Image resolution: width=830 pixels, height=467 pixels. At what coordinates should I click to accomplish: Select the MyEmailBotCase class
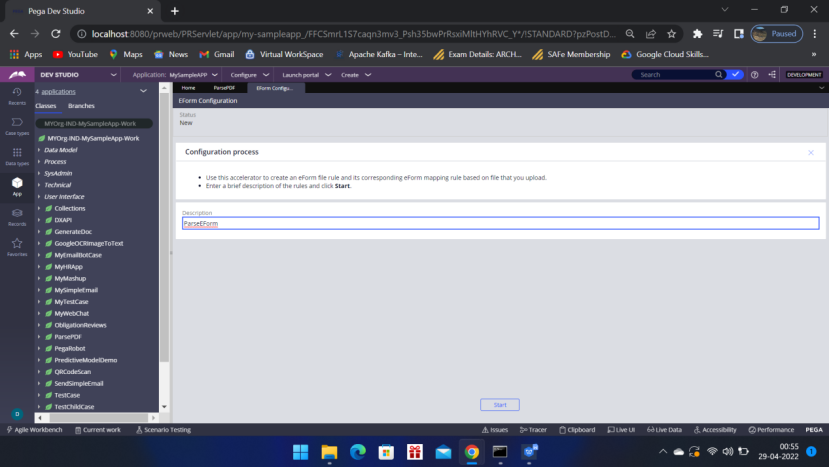click(x=78, y=255)
